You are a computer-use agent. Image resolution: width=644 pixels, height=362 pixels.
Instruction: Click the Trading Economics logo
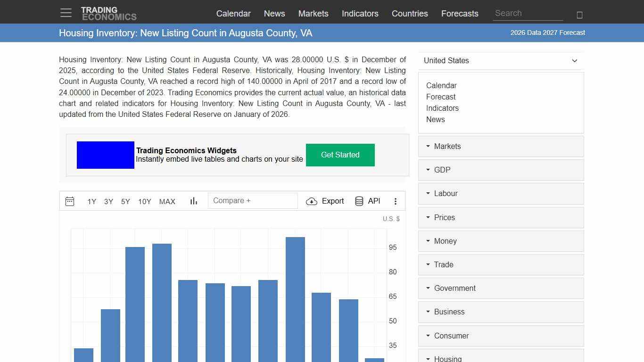click(109, 12)
